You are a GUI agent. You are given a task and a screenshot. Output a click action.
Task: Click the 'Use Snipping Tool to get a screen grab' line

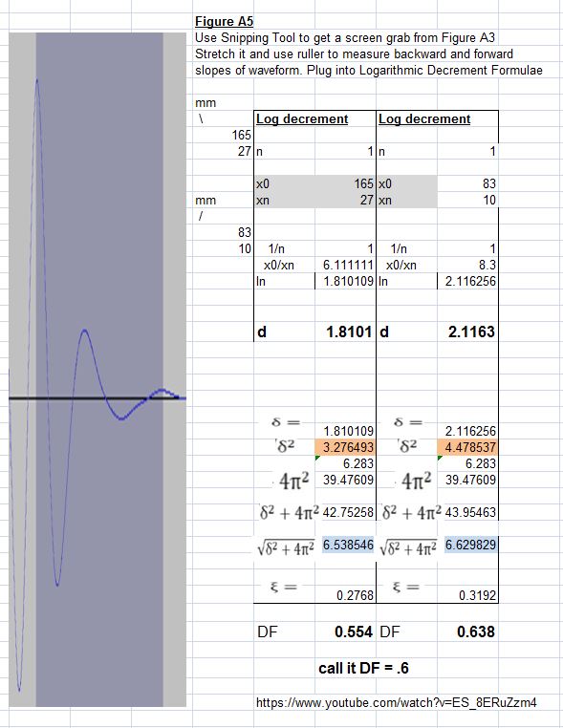coord(345,37)
